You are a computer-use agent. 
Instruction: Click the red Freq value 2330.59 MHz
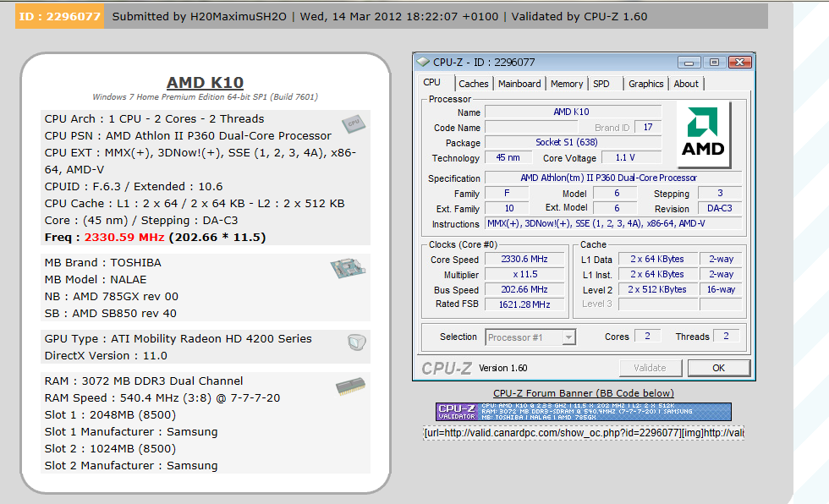[x=124, y=238]
